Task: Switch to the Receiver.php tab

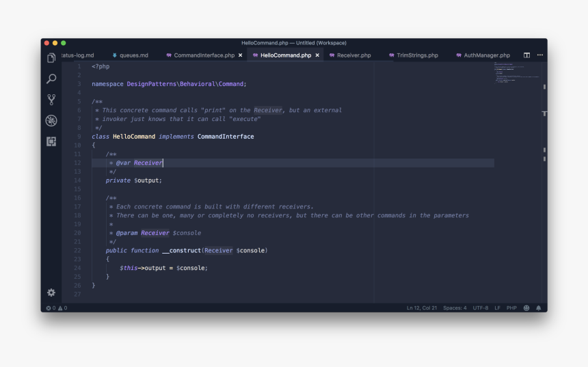Action: 353,55
